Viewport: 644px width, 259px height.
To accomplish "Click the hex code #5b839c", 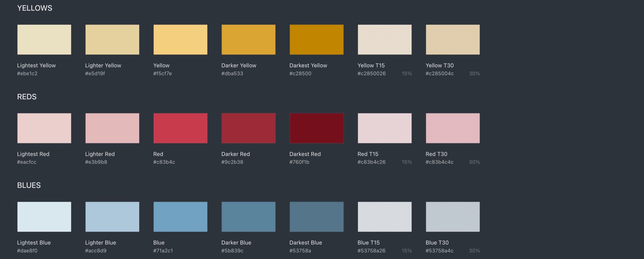I will click(232, 251).
